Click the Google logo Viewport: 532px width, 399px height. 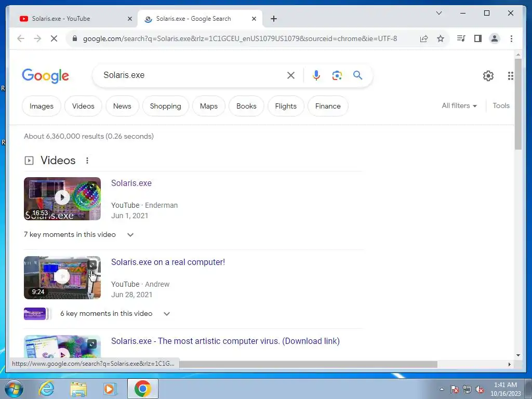click(46, 76)
